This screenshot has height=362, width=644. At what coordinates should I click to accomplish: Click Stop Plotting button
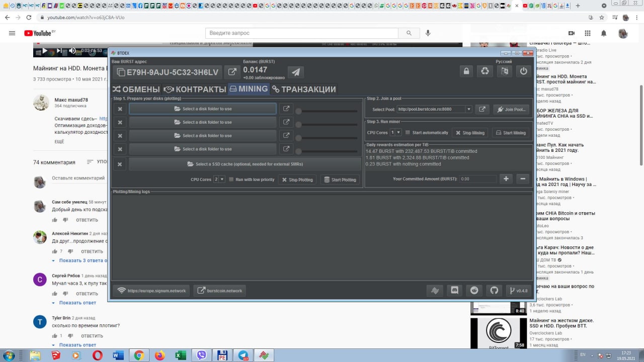coord(297,179)
